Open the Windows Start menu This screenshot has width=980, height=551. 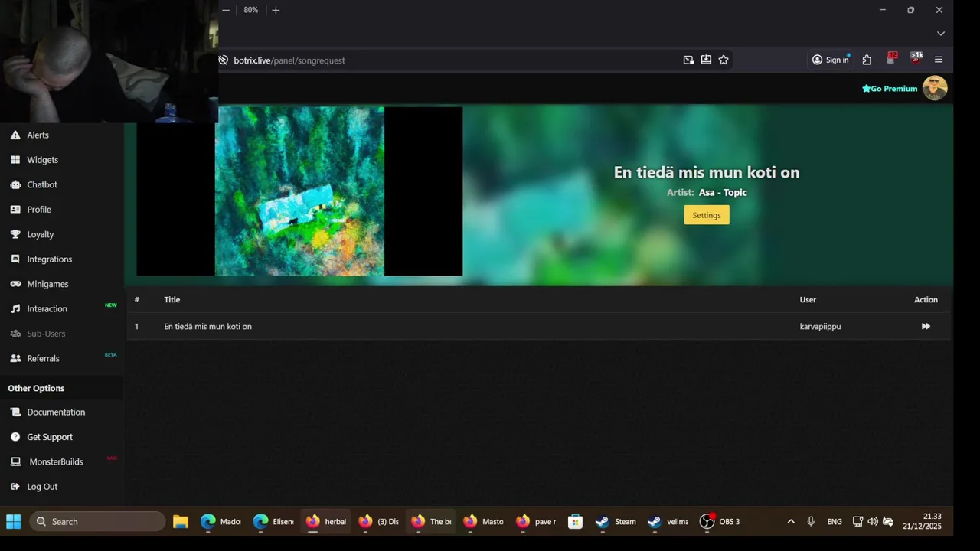pyautogui.click(x=14, y=522)
